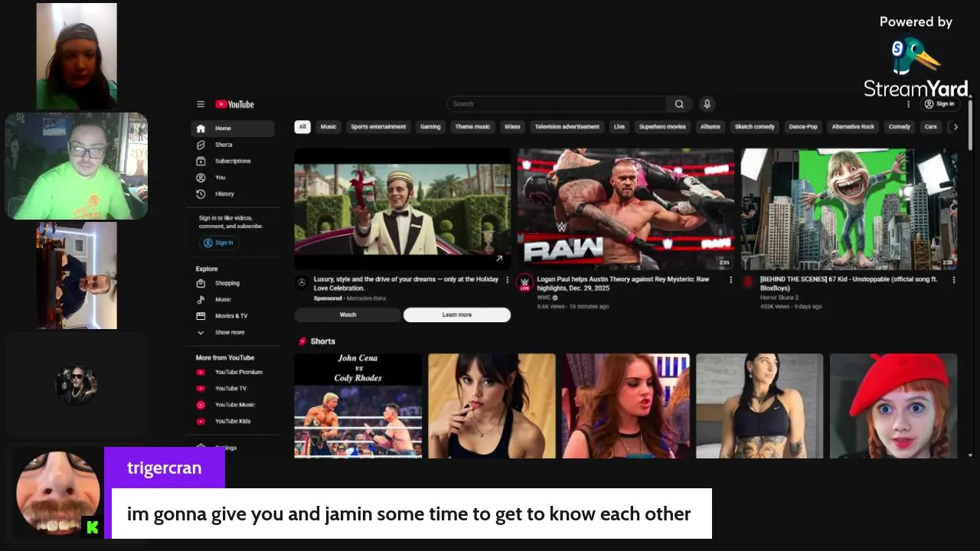980x551 pixels.
Task: Open Movies & TV under Explore
Action: (x=233, y=315)
